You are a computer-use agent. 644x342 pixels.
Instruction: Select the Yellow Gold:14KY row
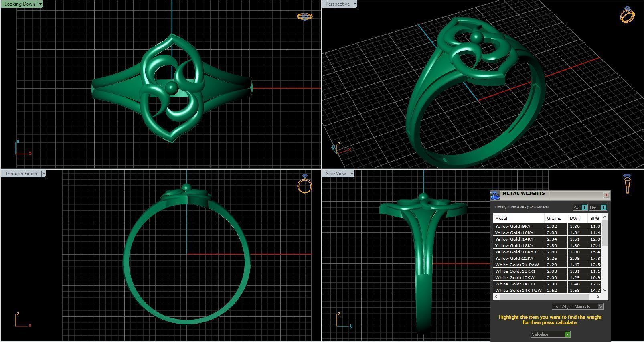pos(547,239)
